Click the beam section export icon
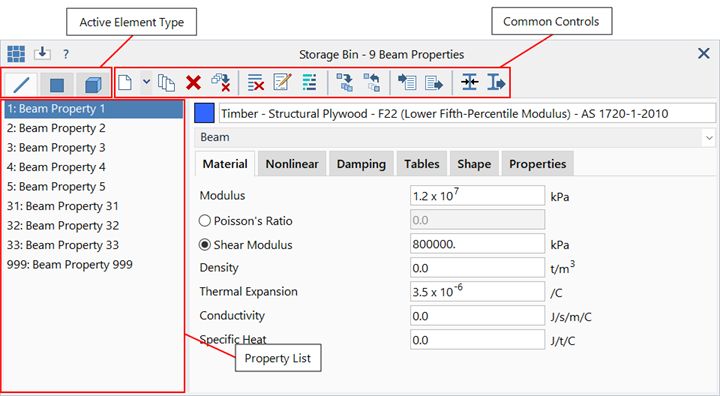The height and width of the screenshot is (396, 720). coord(496,83)
